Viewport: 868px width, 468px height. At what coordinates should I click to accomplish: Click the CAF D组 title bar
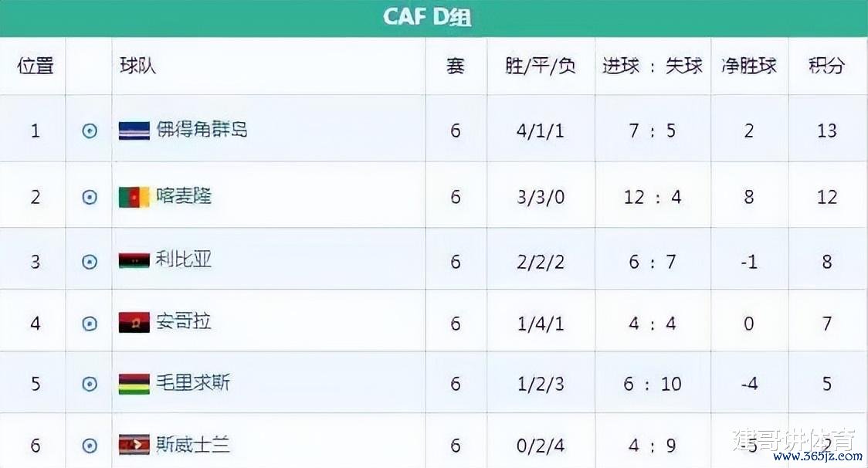(x=427, y=17)
